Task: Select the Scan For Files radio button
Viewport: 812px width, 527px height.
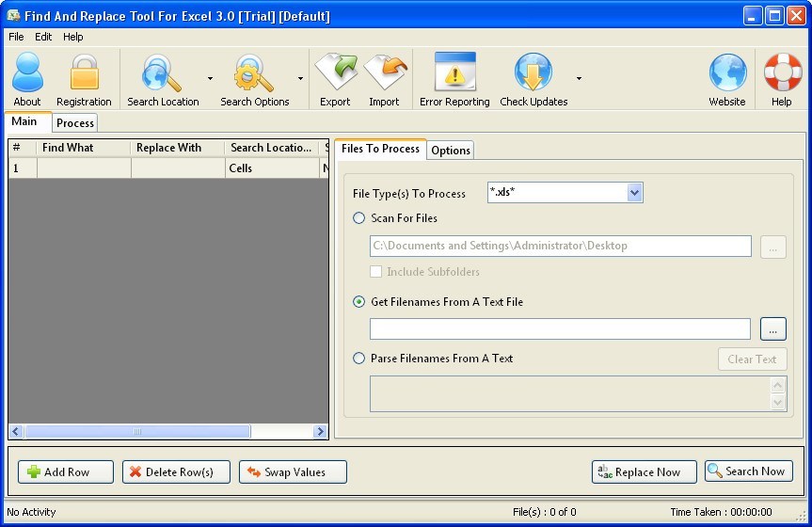Action: [x=358, y=218]
